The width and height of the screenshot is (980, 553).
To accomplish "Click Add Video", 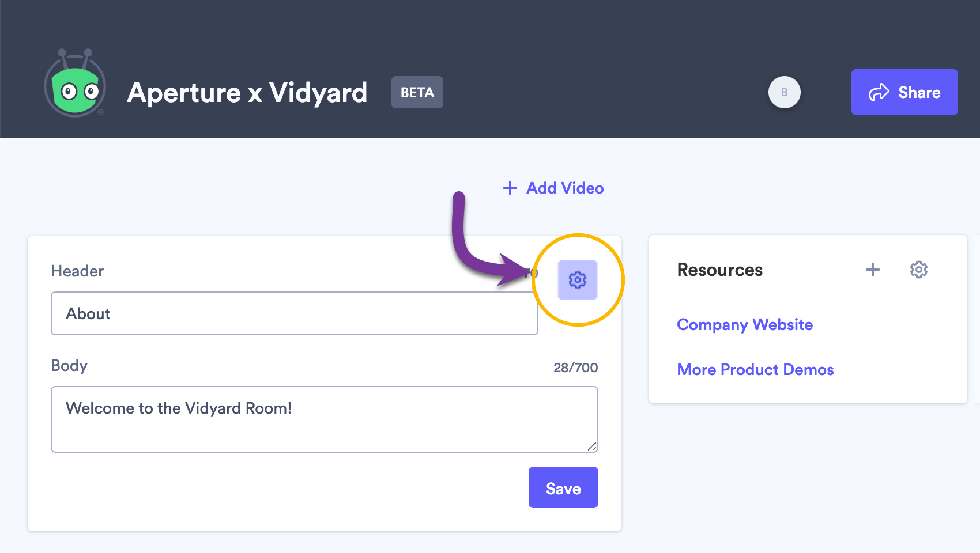I will pos(553,188).
